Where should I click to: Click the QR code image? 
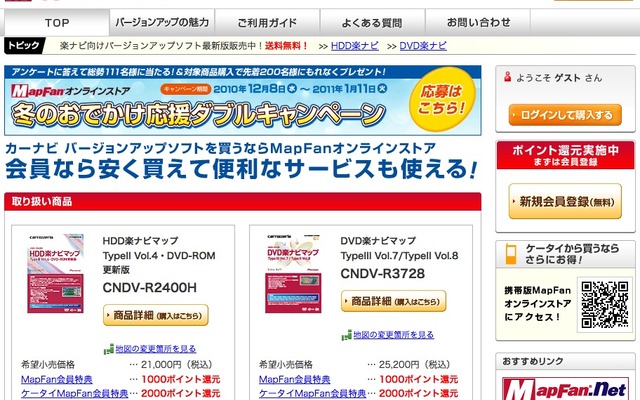(605, 304)
